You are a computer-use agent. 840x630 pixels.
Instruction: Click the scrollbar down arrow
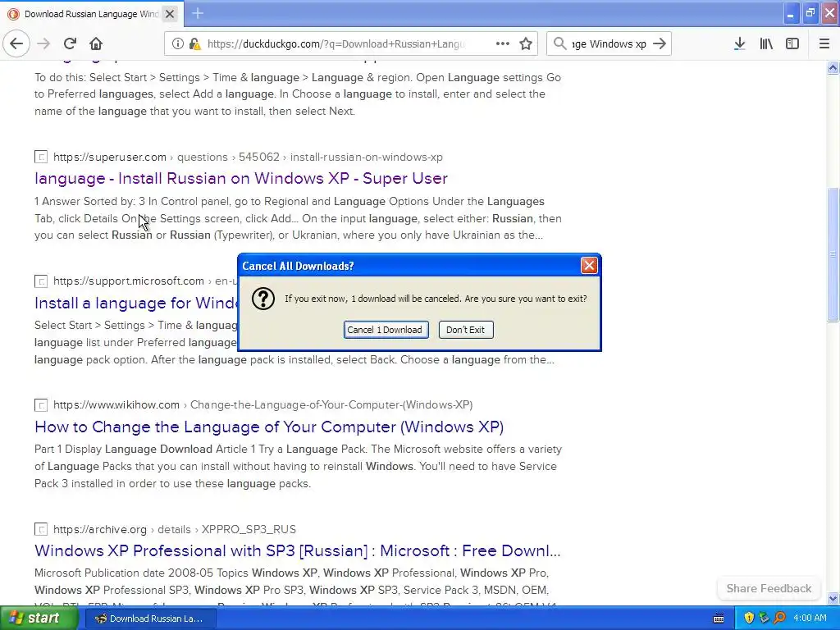(833, 598)
